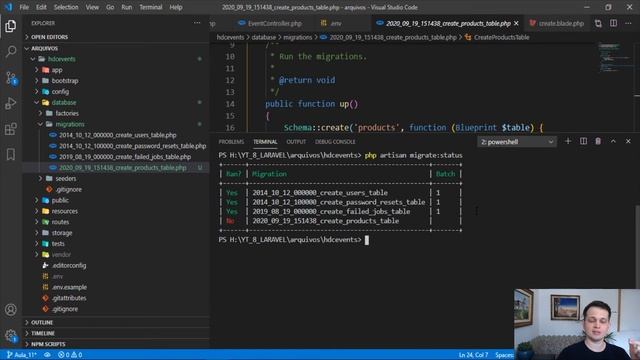Click the Ln 24, Col 7 status

(x=473, y=355)
